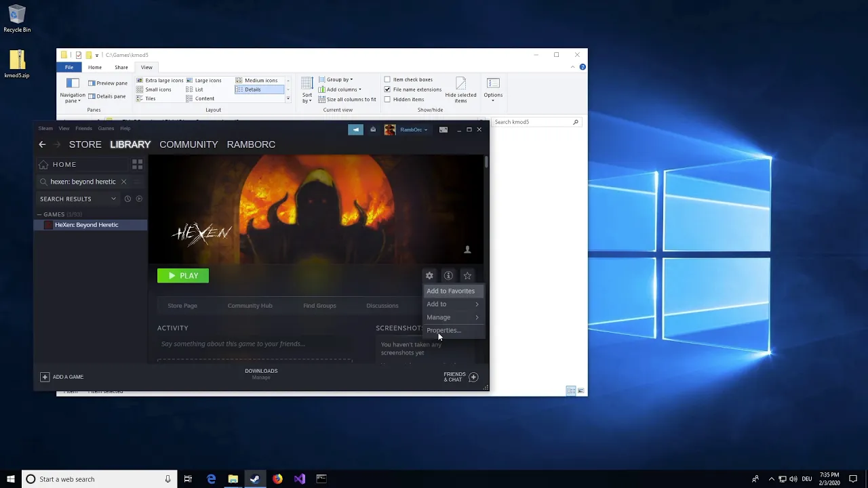868x488 pixels.
Task: Click the recent-activity clock filter icon
Action: point(127,199)
